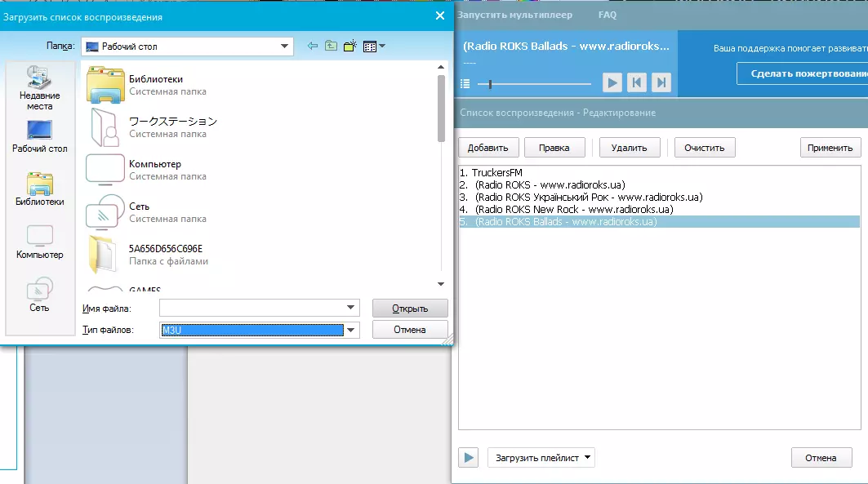Open Сеть in dialog sidebar
Screen dimensions: 868x484
39,295
